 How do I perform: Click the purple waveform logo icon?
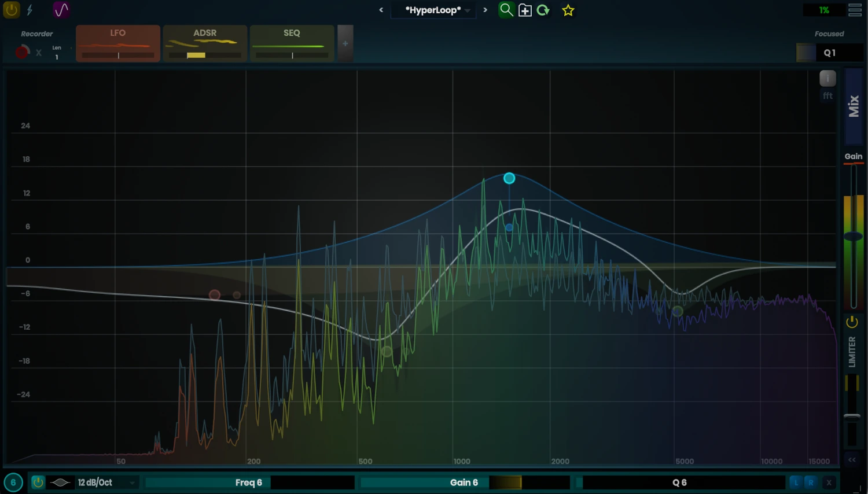click(61, 10)
